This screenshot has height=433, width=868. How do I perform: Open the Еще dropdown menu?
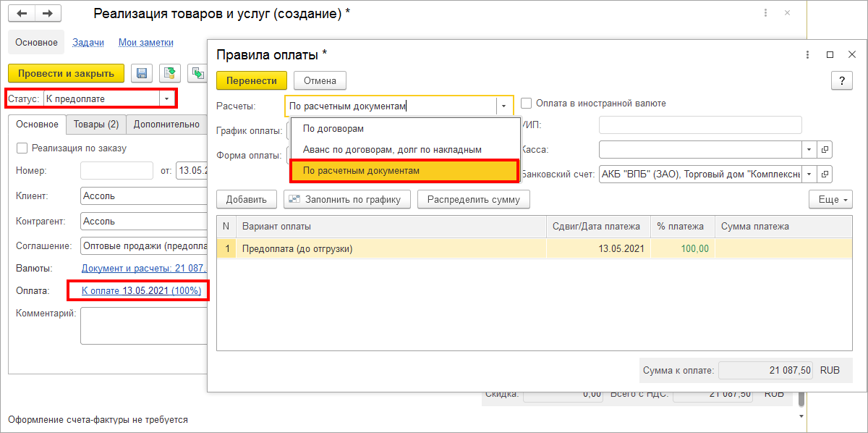(830, 199)
